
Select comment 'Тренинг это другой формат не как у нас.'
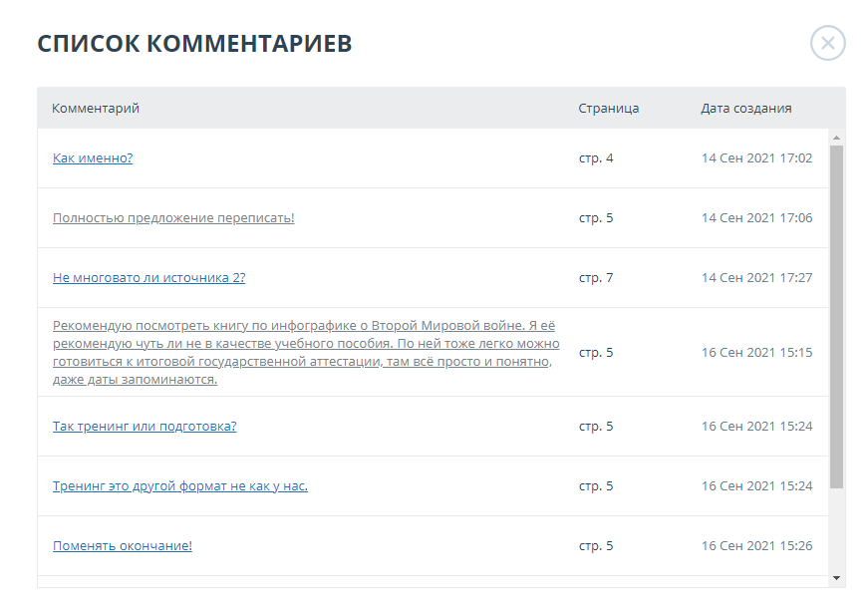point(179,486)
